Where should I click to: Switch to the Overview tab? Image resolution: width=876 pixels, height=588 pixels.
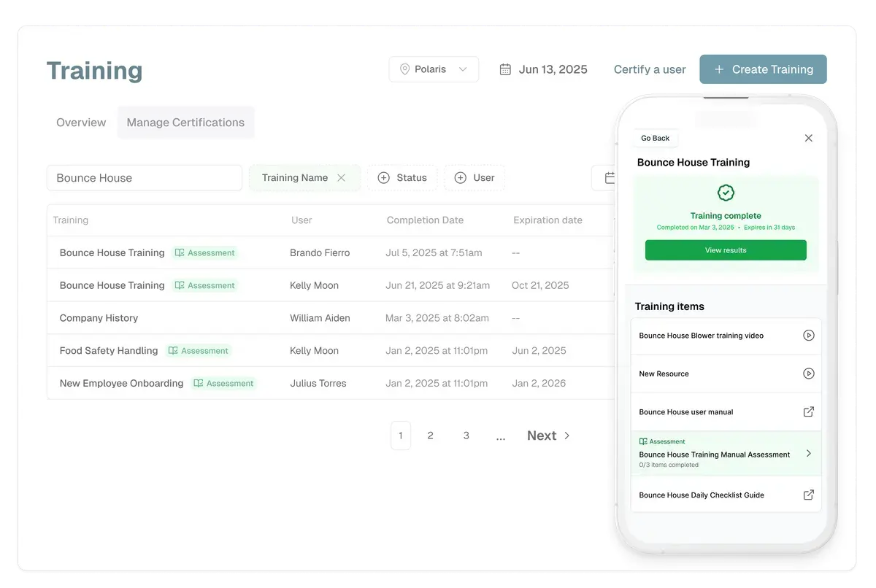(81, 123)
